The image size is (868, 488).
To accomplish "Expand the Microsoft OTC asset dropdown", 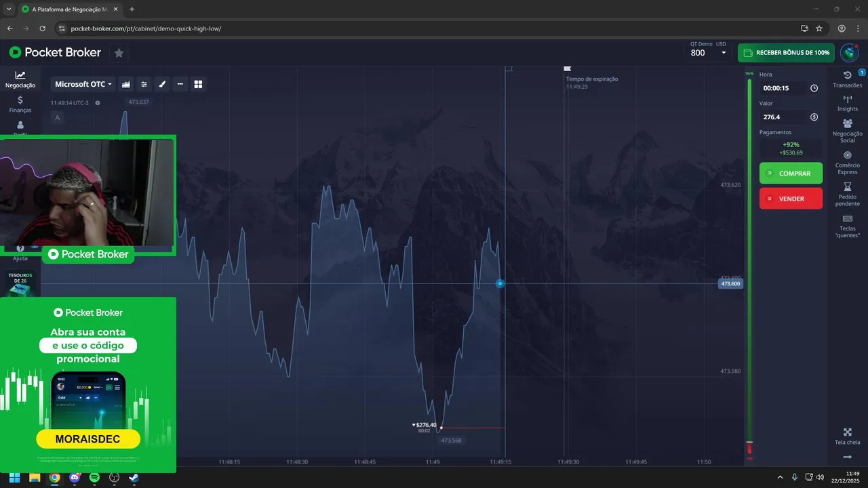I will click(83, 84).
